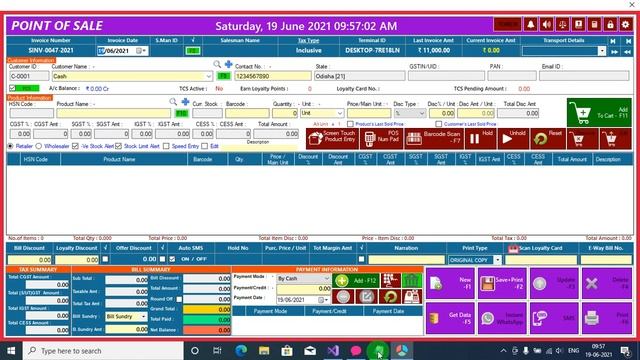
Task: Open settings gear in POS header
Action: 625,25
